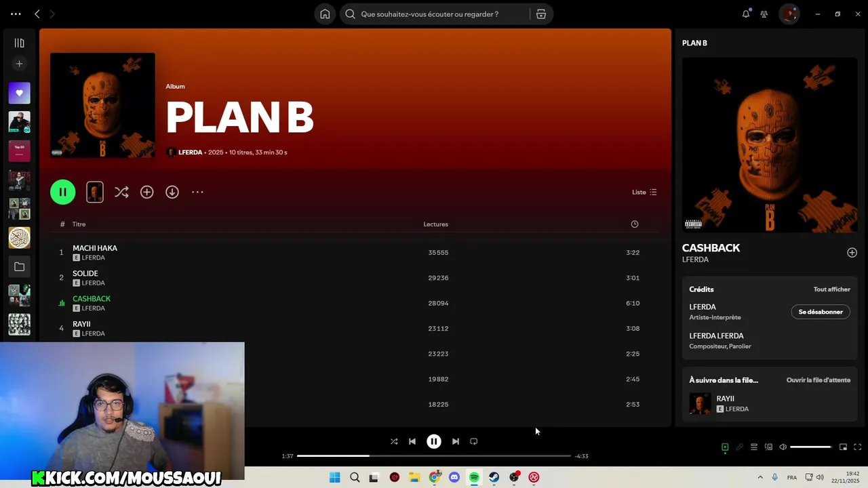Pause playback in the player bar
Screen dimensions: 868x488
click(x=434, y=441)
